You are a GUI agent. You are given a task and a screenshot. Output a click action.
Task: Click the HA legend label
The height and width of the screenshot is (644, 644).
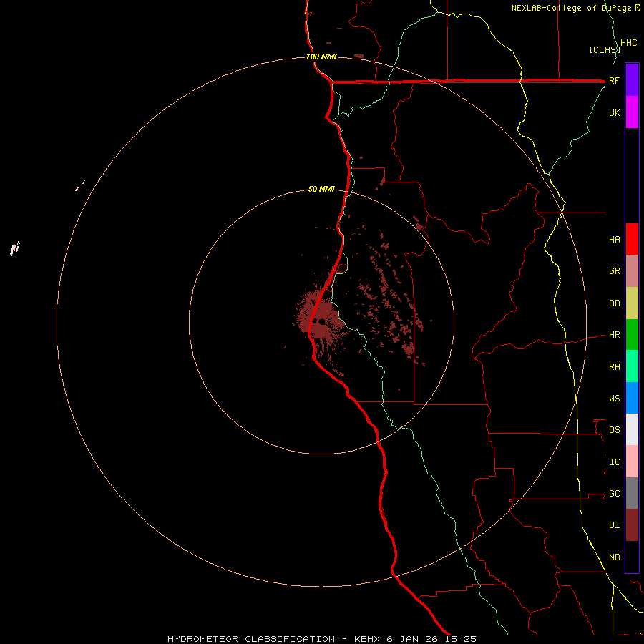614,240
